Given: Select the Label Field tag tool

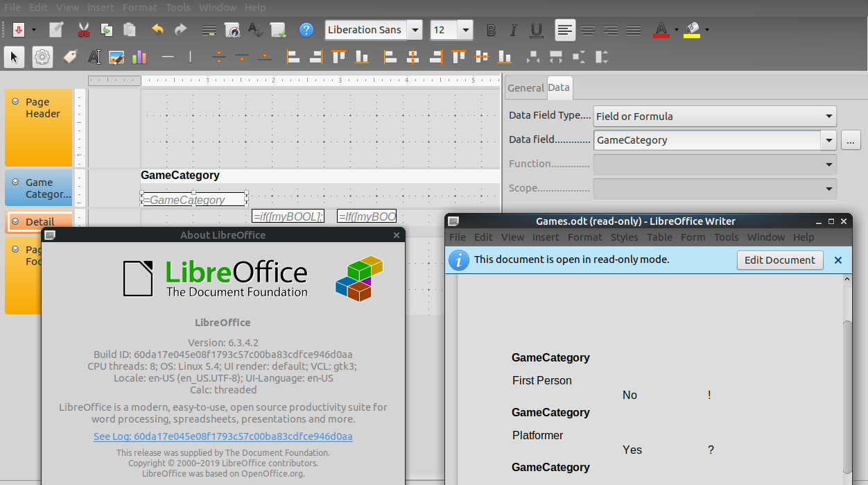Looking at the screenshot, I should pos(71,57).
